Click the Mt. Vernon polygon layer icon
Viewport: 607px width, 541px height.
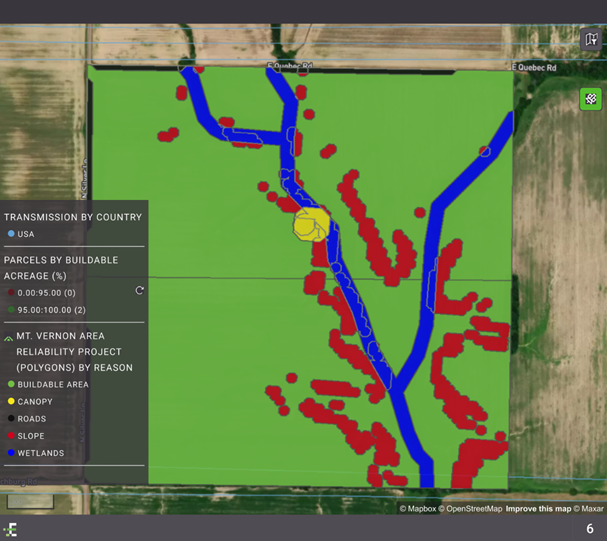[x=9, y=337]
